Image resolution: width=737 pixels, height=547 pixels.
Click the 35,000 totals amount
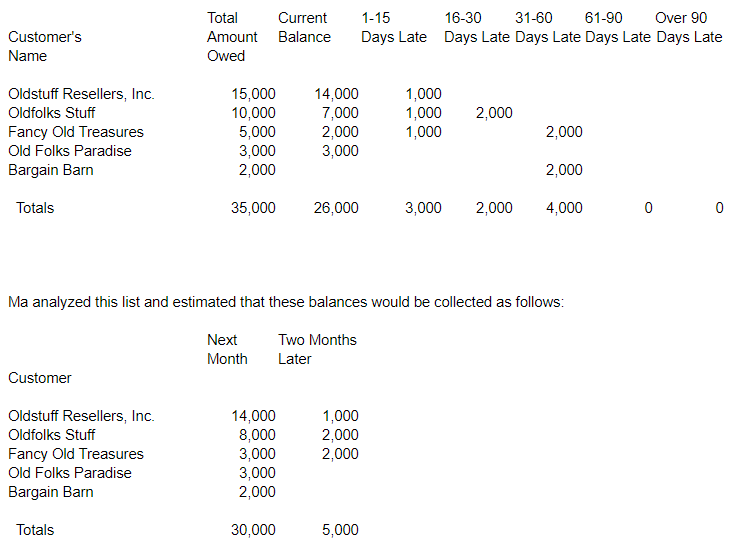(253, 208)
